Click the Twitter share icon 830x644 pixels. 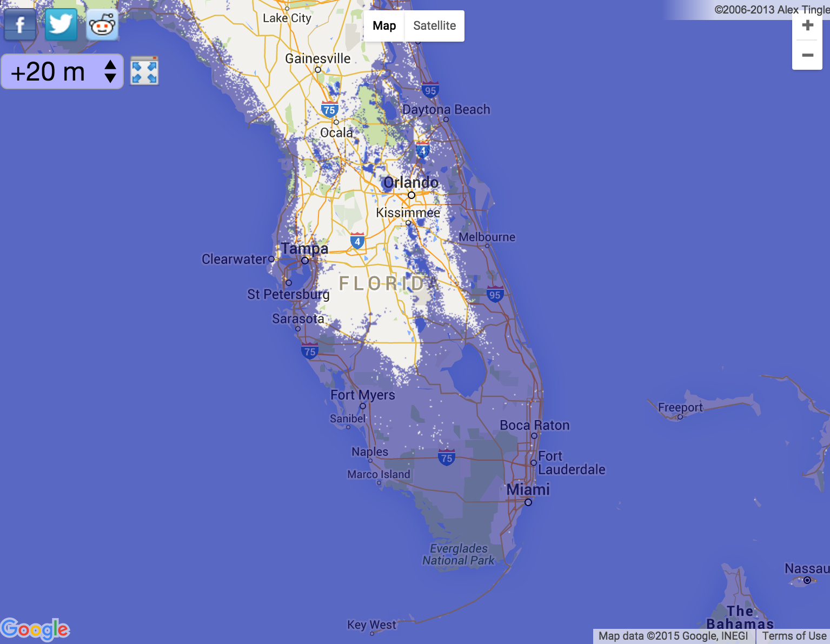click(x=61, y=25)
